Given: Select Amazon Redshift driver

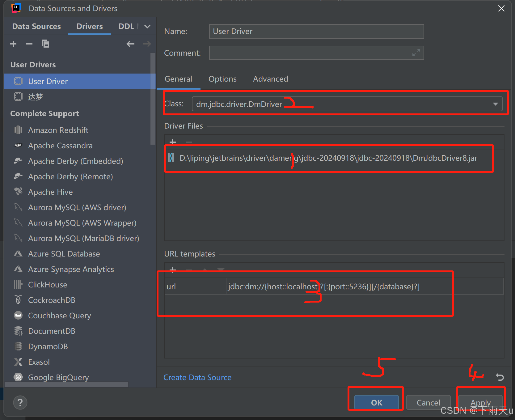Looking at the screenshot, I should (x=77, y=130).
